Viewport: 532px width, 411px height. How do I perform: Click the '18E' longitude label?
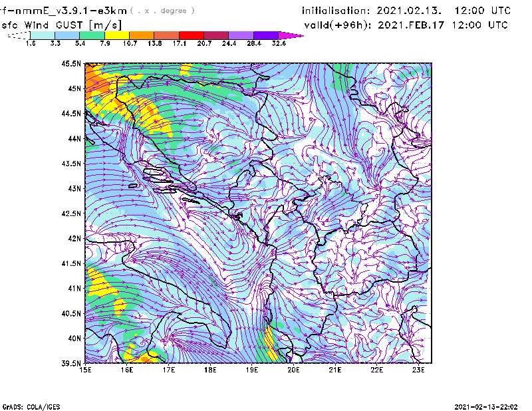click(210, 370)
